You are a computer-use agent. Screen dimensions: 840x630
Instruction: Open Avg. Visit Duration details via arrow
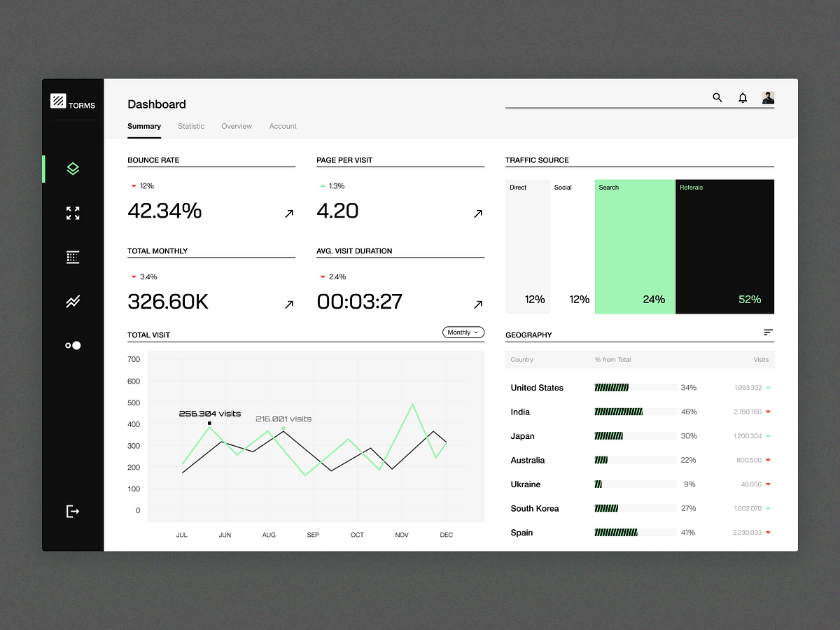pyautogui.click(x=477, y=304)
